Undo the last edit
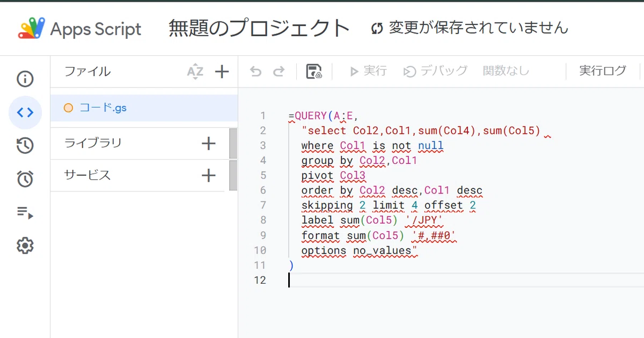Image resolution: width=644 pixels, height=338 pixels. pos(256,71)
